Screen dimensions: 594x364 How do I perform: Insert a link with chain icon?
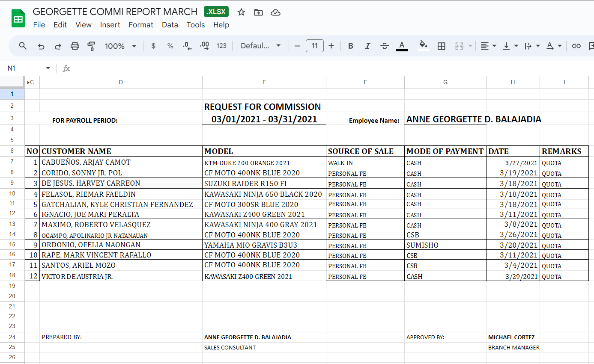point(576,46)
